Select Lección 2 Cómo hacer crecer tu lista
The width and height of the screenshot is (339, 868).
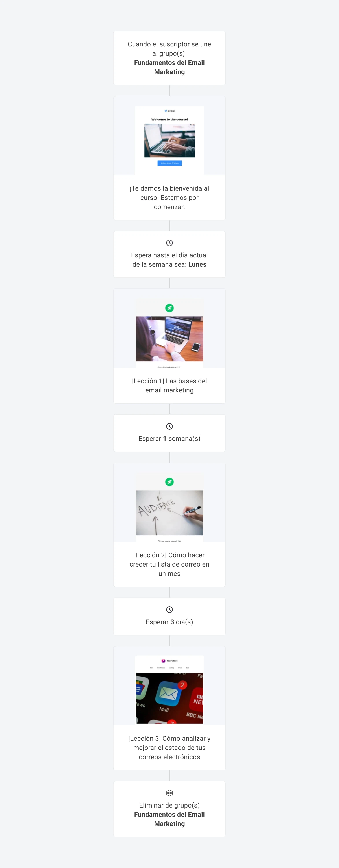pos(169,564)
